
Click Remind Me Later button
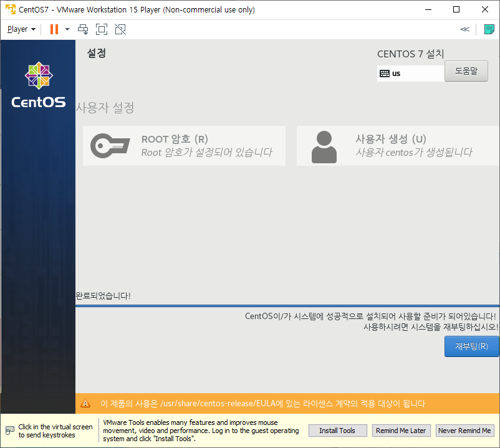tap(401, 431)
